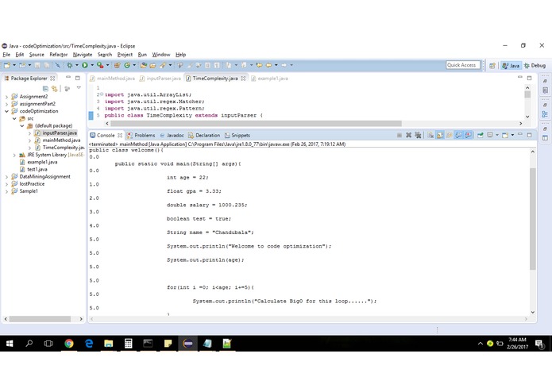Viewport: 552px width, 392px height.
Task: Click the Open Console icon
Action: coord(505,136)
